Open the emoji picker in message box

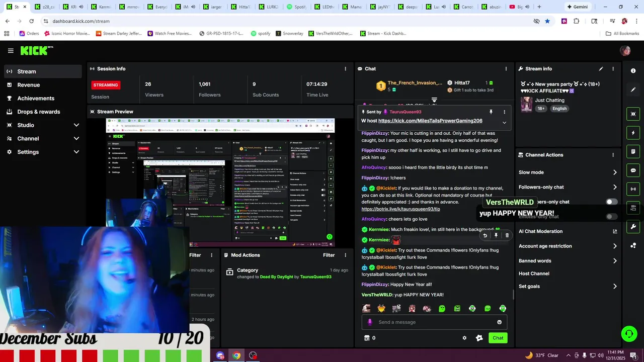(x=500, y=322)
